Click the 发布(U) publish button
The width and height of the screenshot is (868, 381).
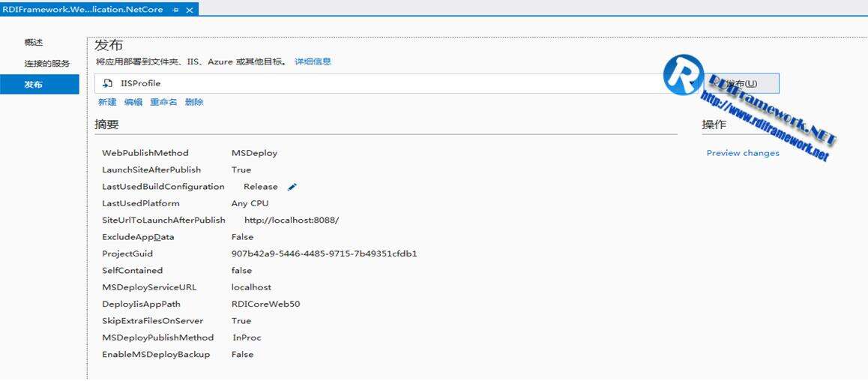tap(741, 83)
